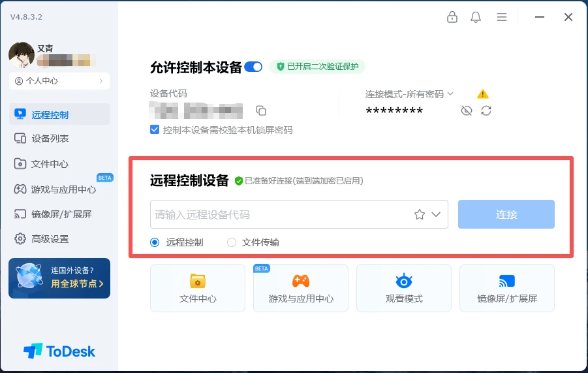Image resolution: width=588 pixels, height=373 pixels.
Task: Open the 文件中心 folder tile
Action: coord(198,288)
